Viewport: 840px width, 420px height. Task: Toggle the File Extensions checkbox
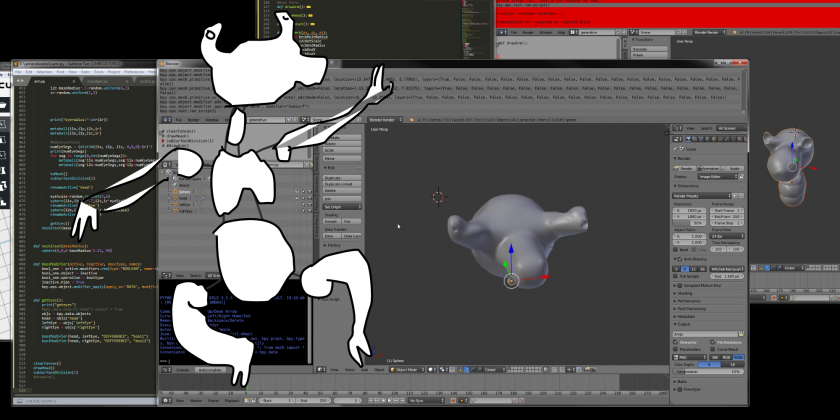tap(712, 342)
